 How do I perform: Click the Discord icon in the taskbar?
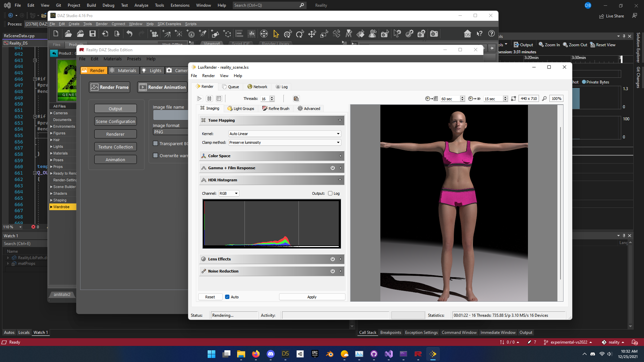pos(271,354)
